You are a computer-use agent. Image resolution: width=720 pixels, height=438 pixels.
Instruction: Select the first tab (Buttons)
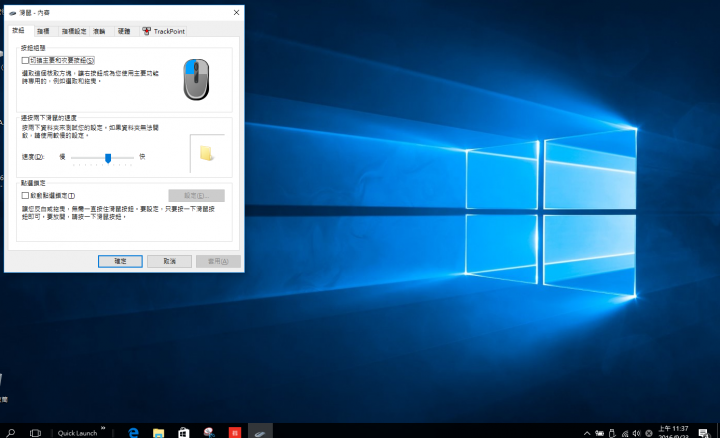pyautogui.click(x=19, y=30)
